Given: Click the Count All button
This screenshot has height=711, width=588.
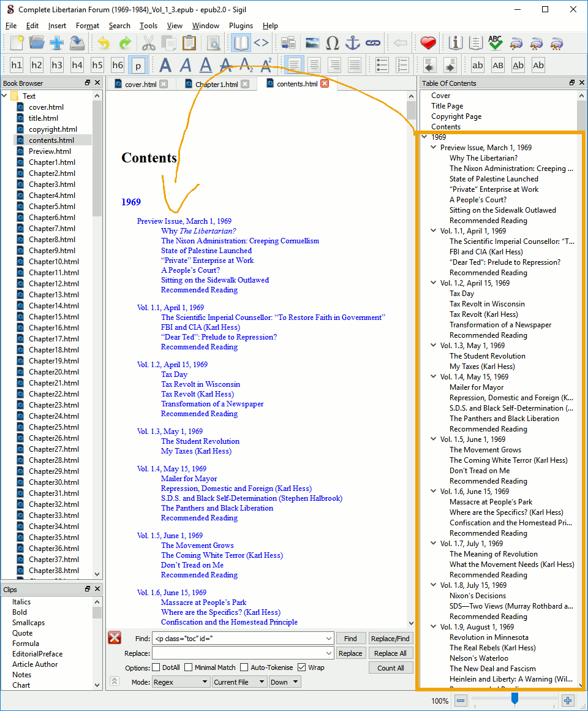Looking at the screenshot, I should (x=390, y=668).
